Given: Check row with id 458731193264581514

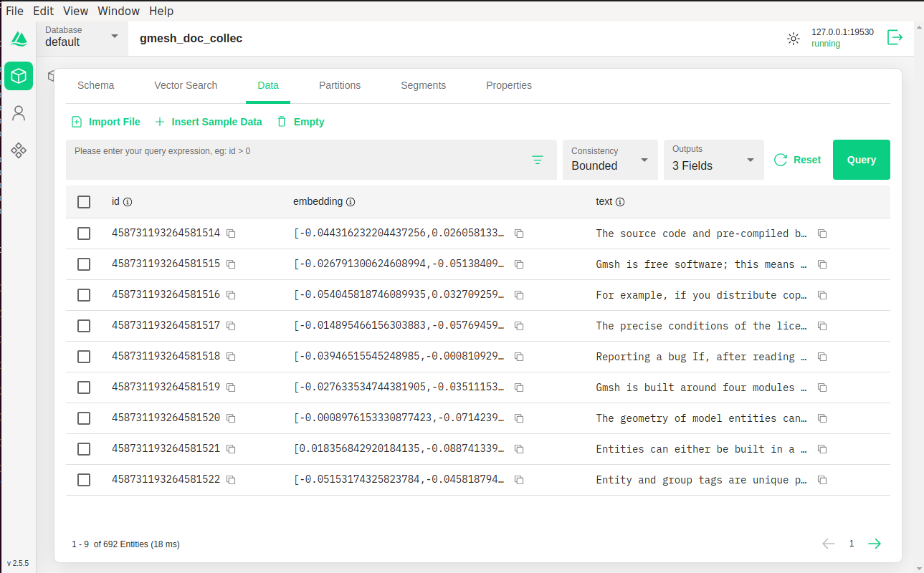Looking at the screenshot, I should [84, 233].
